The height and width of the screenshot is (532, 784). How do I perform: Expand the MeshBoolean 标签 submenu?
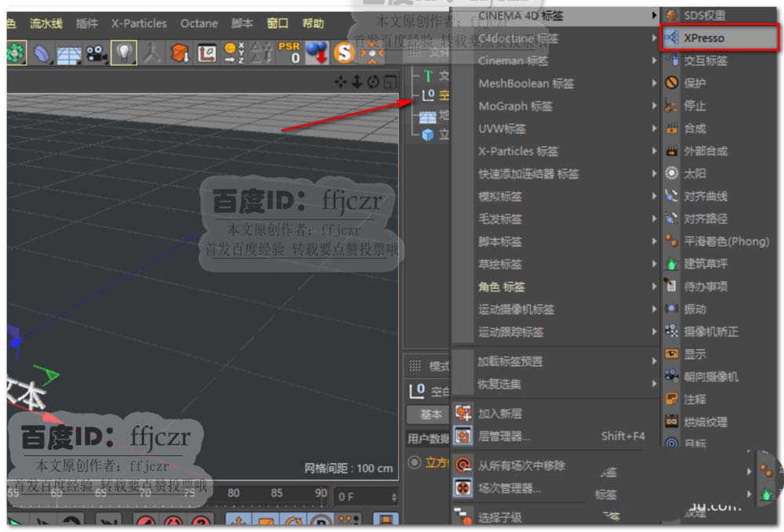point(556,83)
